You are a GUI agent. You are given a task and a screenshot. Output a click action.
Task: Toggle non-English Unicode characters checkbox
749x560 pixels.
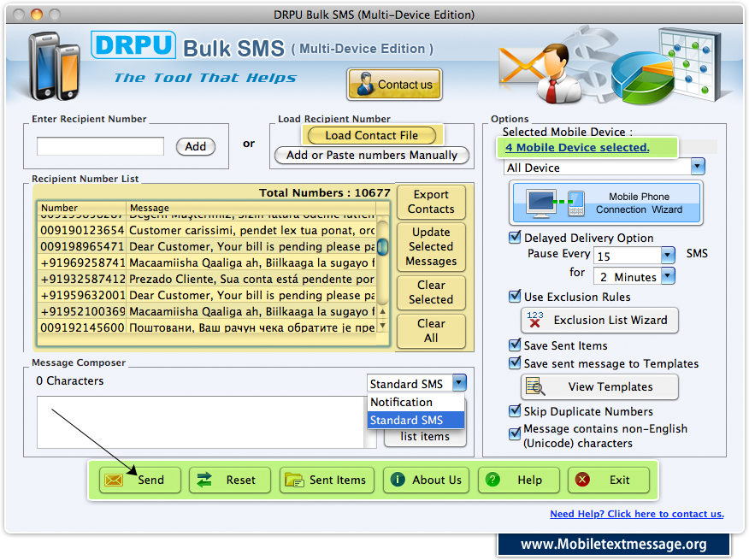(x=515, y=433)
